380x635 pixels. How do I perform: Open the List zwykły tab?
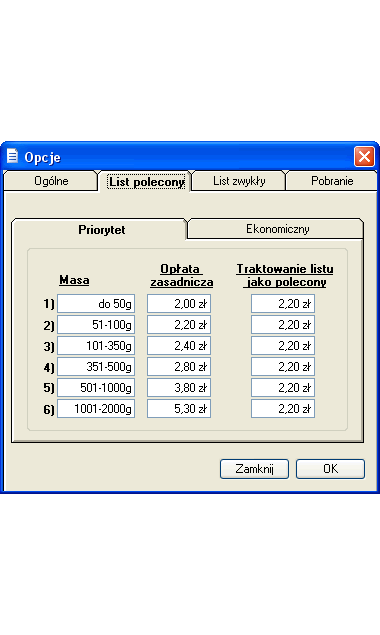pyautogui.click(x=239, y=181)
